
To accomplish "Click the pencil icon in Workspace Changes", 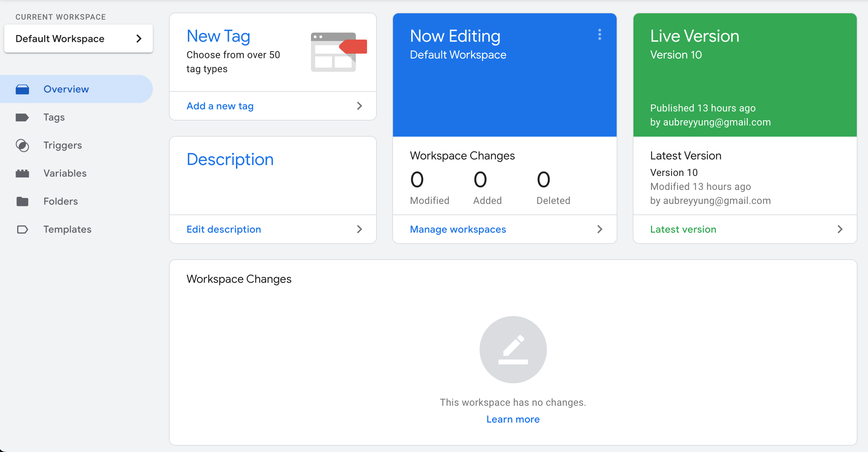I will (x=513, y=349).
